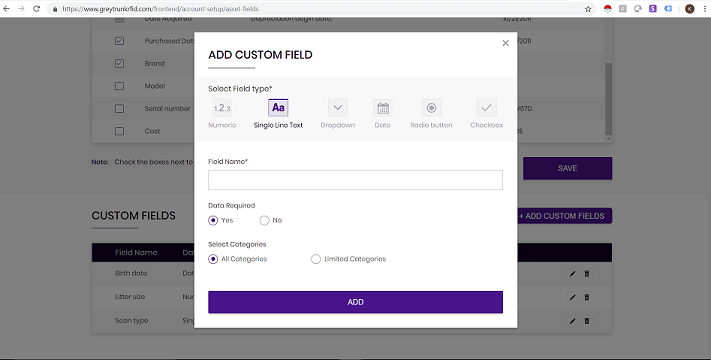Click the Serial number label
This screenshot has width=711, height=360.
pyautogui.click(x=167, y=108)
